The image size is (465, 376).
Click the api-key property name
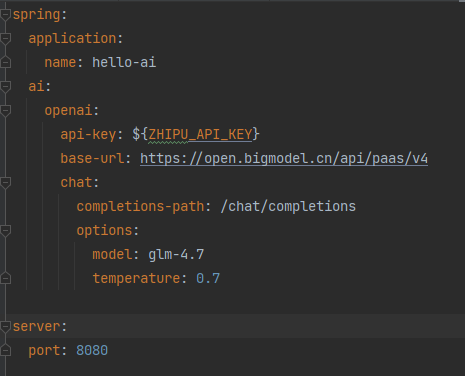88,135
